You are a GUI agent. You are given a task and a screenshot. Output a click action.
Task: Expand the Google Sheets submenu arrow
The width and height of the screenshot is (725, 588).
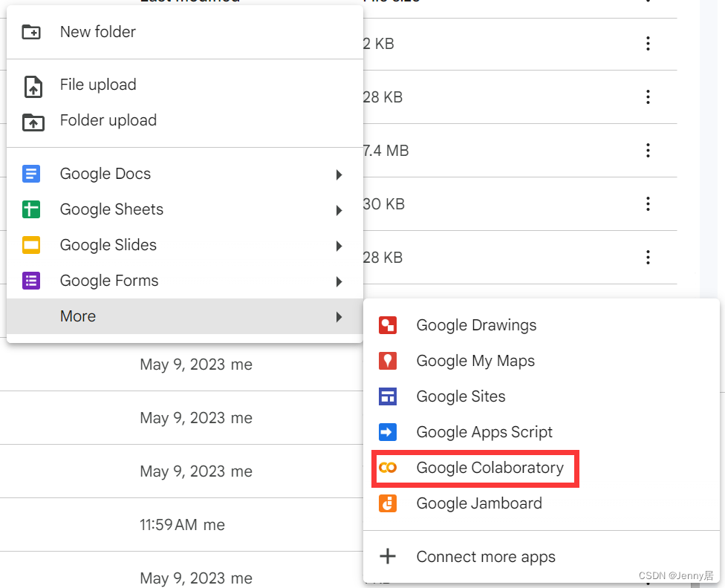[339, 210]
